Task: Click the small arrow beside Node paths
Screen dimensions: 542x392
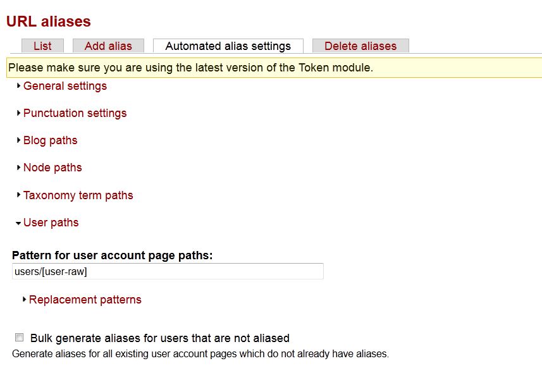Action: pos(19,168)
